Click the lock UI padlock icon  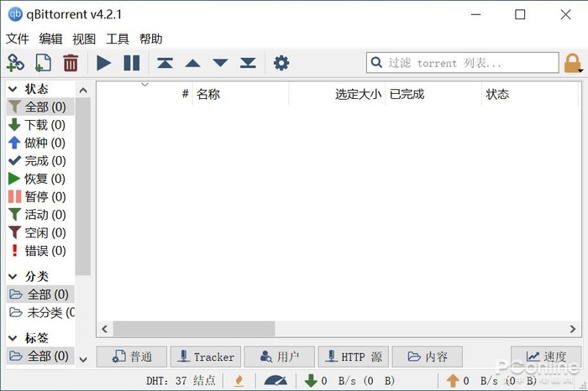[573, 63]
